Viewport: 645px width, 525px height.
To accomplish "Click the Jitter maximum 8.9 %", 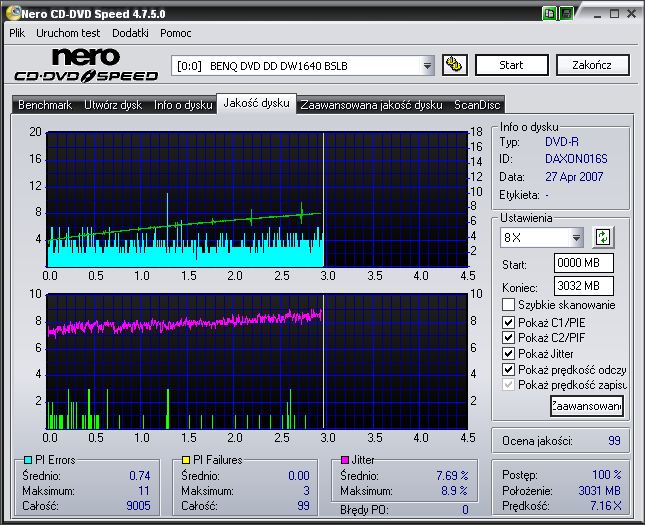I will 454,490.
